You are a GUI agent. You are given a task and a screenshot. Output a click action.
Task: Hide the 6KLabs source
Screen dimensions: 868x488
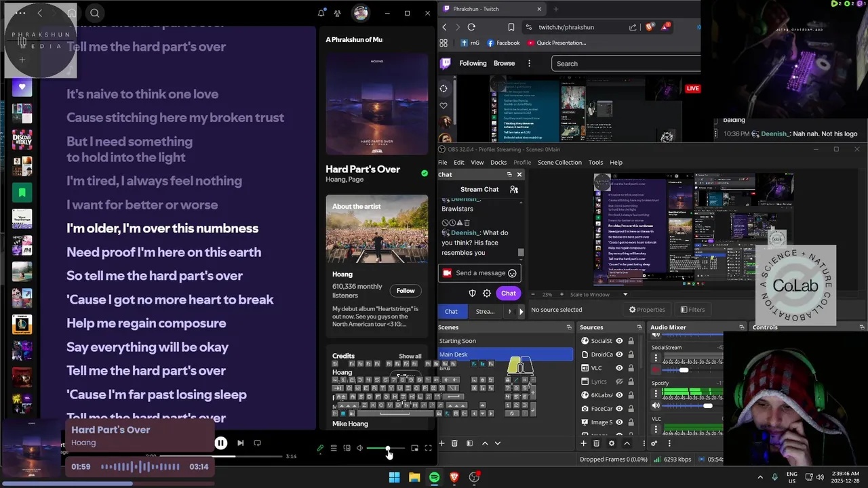point(619,395)
